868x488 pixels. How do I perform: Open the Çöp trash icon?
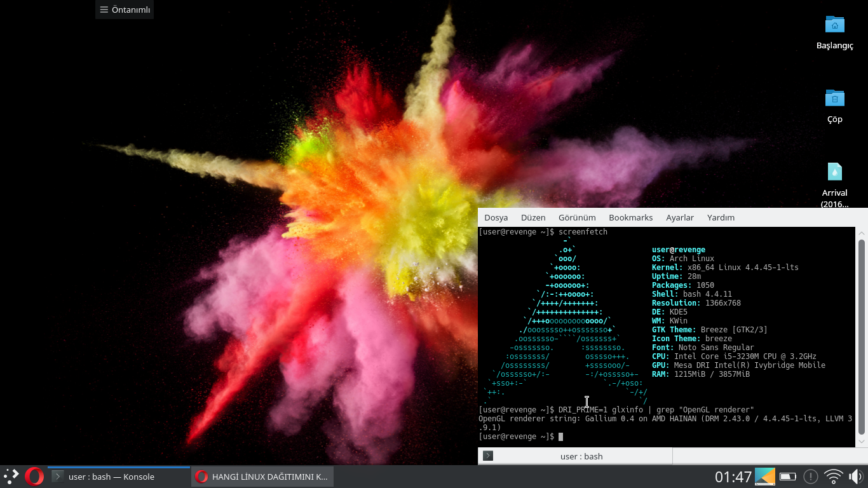(834, 106)
